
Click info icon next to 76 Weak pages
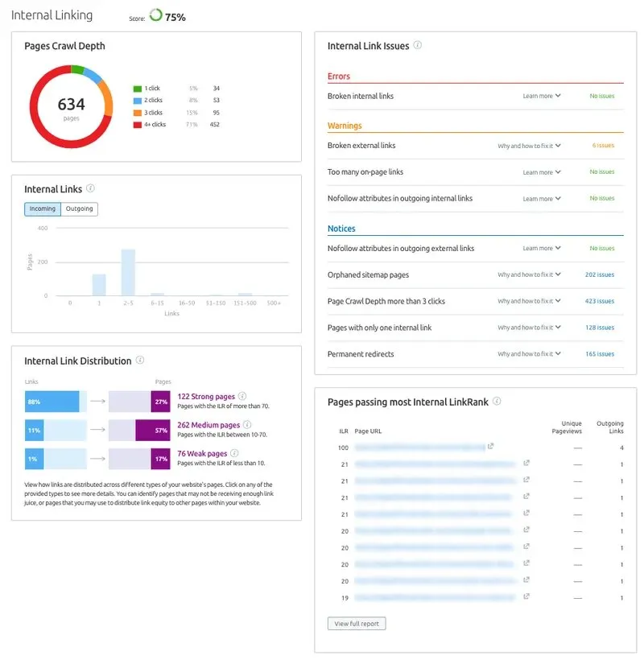234,453
